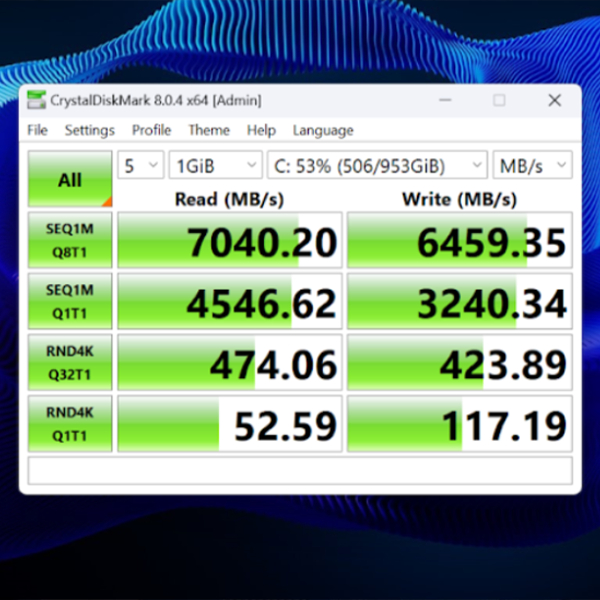Click the empty comment field at bottom
The height and width of the screenshot is (600, 600).
[300, 471]
